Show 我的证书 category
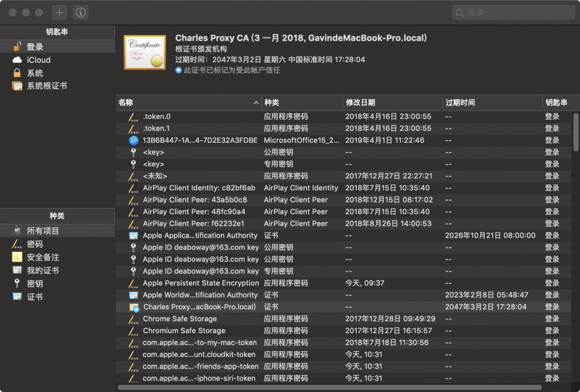 click(x=42, y=270)
